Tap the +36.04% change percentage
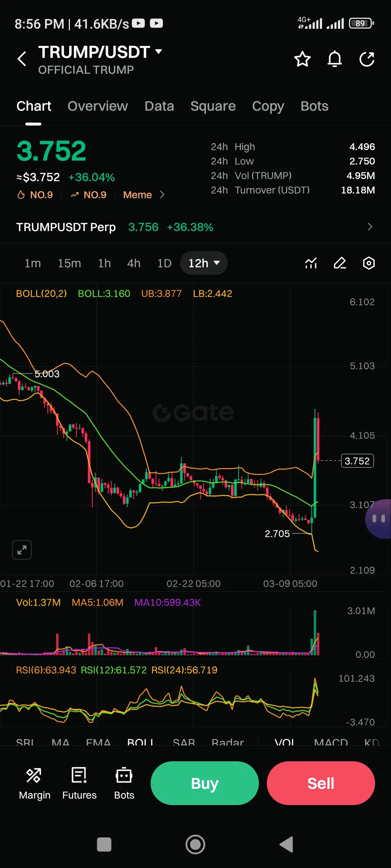Screen dimensions: 391x868 click(x=92, y=177)
